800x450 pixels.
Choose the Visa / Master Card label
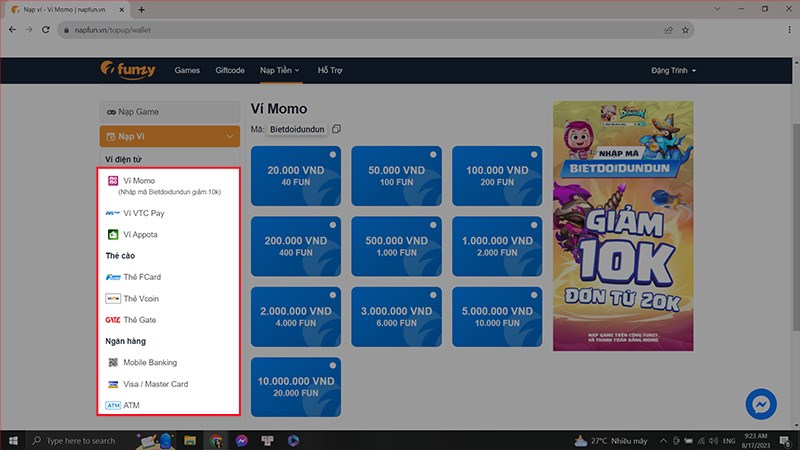[x=156, y=384]
